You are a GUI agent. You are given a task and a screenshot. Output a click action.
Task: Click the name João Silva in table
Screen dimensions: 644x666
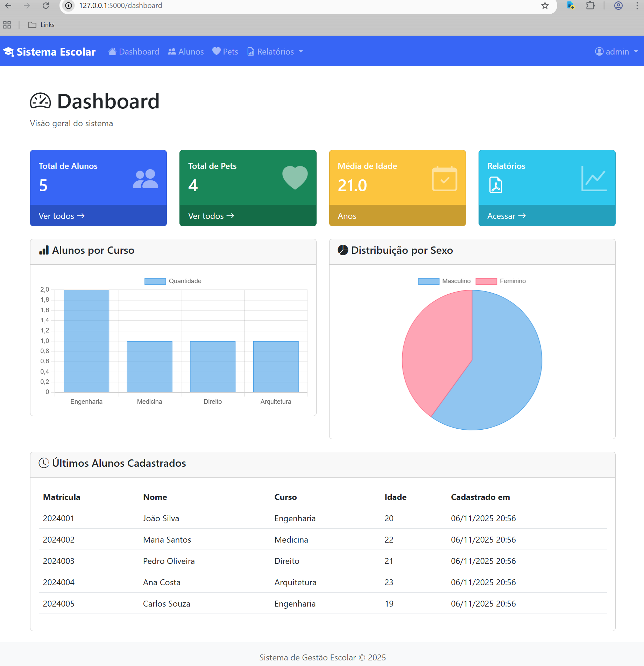161,518
